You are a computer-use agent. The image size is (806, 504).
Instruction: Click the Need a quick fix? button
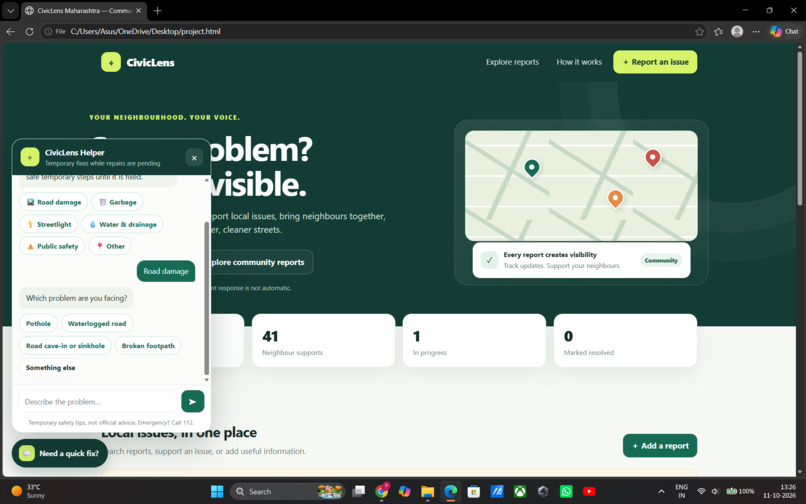(60, 453)
